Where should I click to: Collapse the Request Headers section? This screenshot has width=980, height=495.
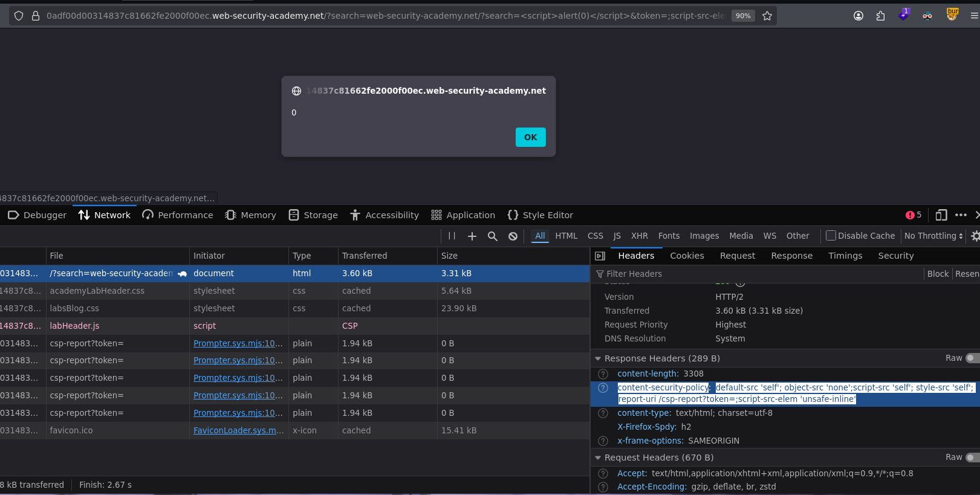[598, 458]
